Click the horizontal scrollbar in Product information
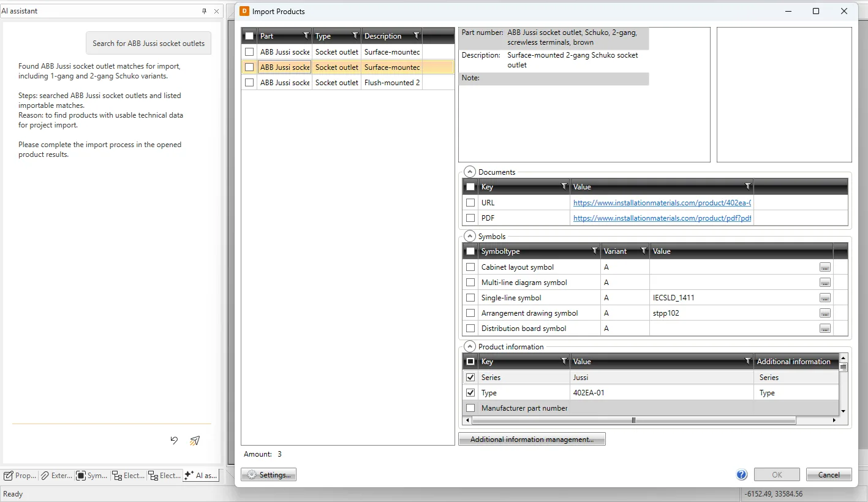868x502 pixels. point(633,420)
